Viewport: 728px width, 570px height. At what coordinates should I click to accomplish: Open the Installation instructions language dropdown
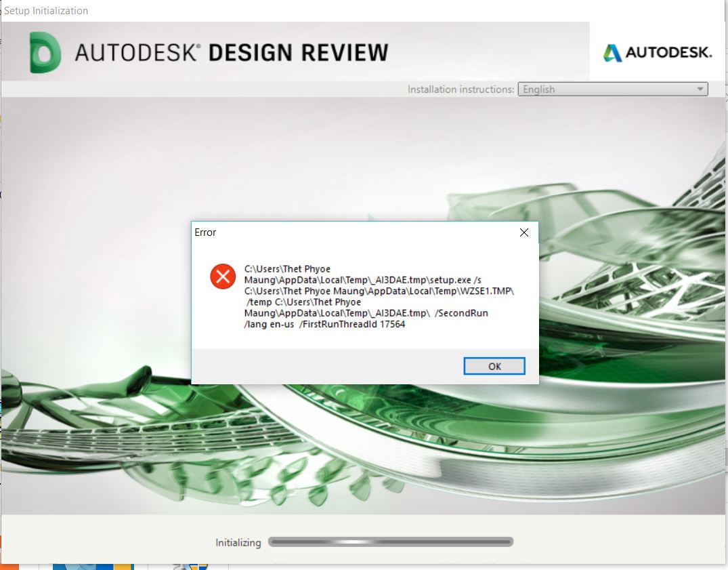pyautogui.click(x=613, y=89)
